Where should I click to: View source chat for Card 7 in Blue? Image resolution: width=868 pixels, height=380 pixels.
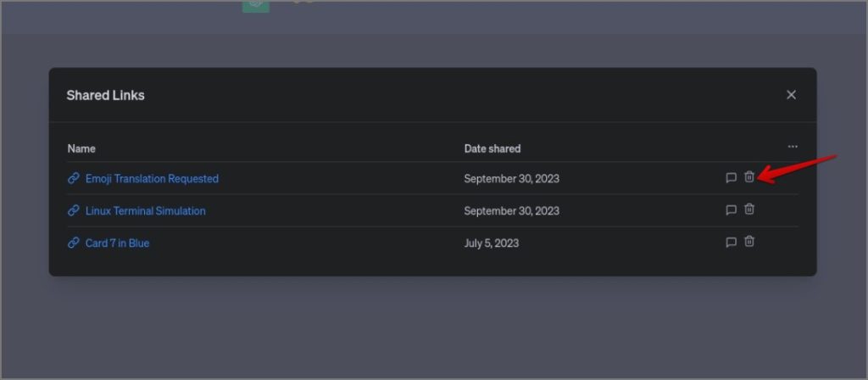pyautogui.click(x=731, y=242)
